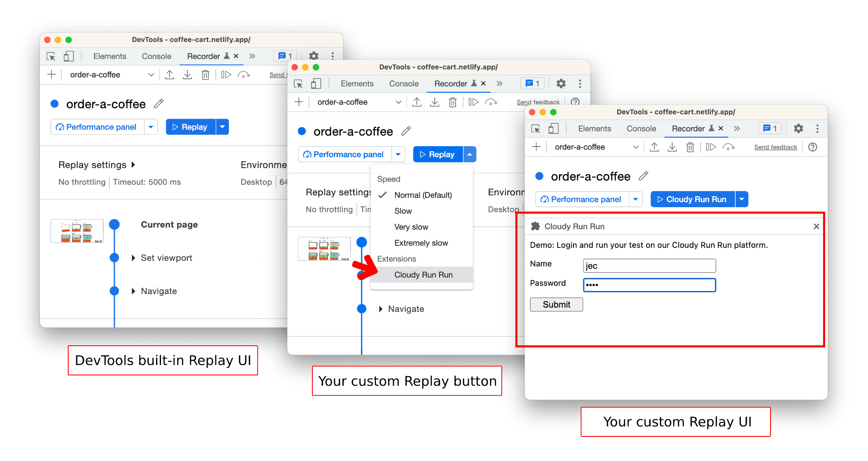
Task: Select Extremely slow replay speed
Action: (421, 244)
